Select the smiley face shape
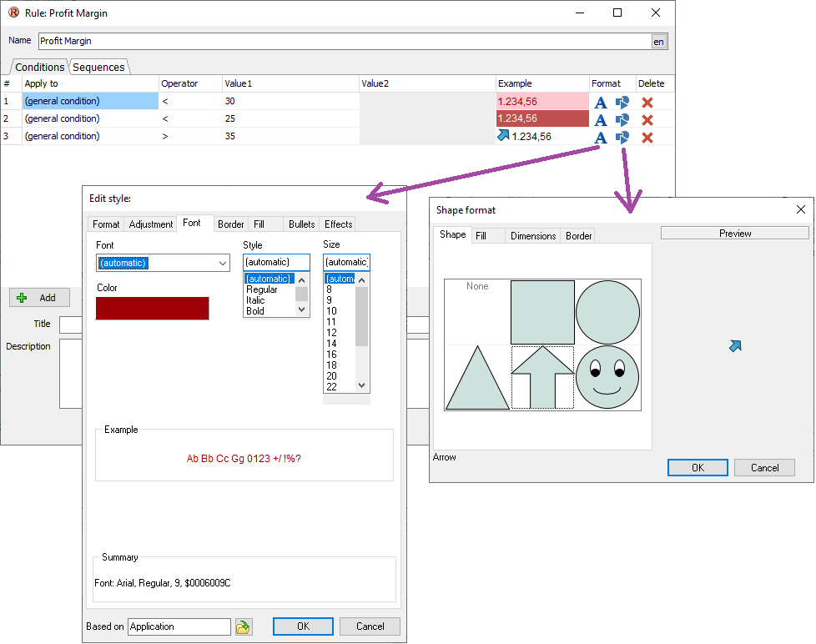 coord(608,378)
